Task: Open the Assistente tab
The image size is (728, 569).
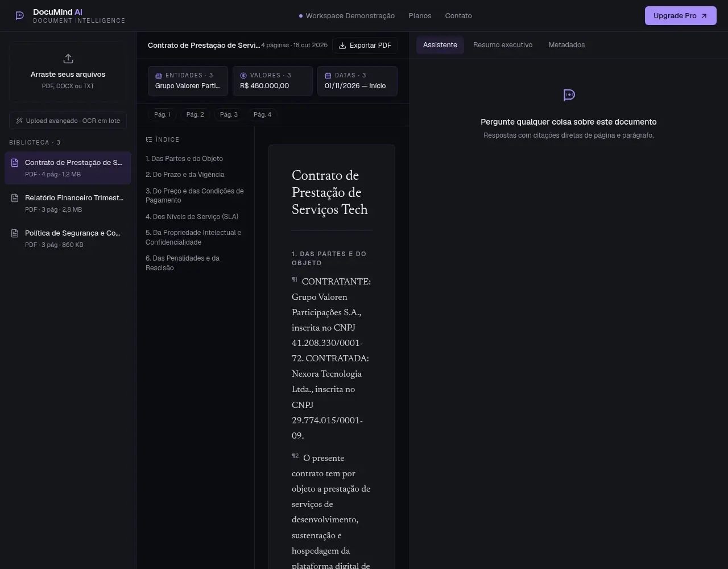Action: [x=440, y=45]
